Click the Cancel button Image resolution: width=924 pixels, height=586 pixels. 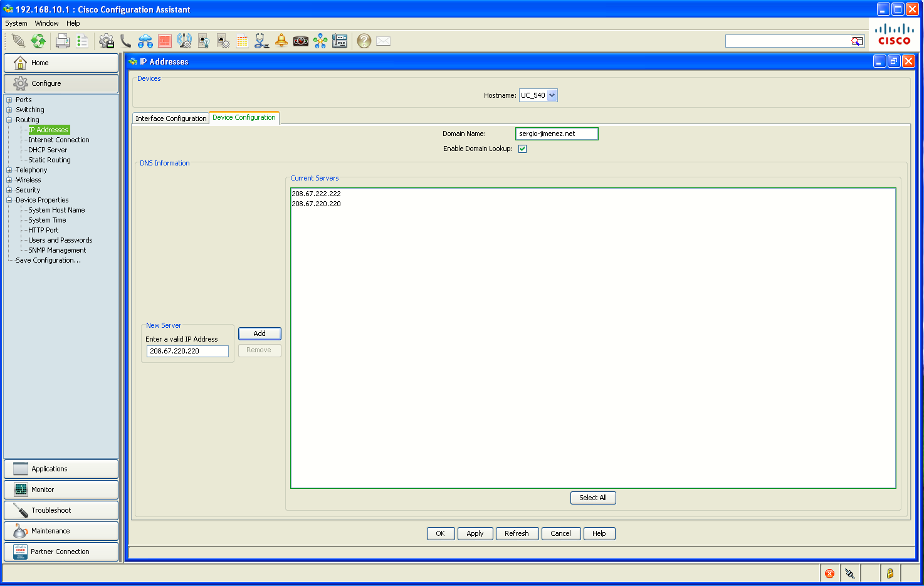(561, 533)
